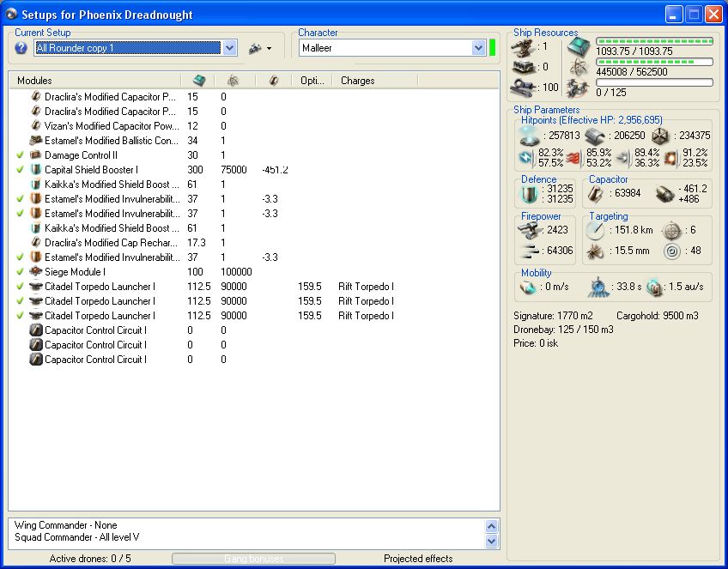Viewport: 728px width, 569px height.
Task: Select Estamel's Modified Ballistic Con... row
Action: (253, 141)
